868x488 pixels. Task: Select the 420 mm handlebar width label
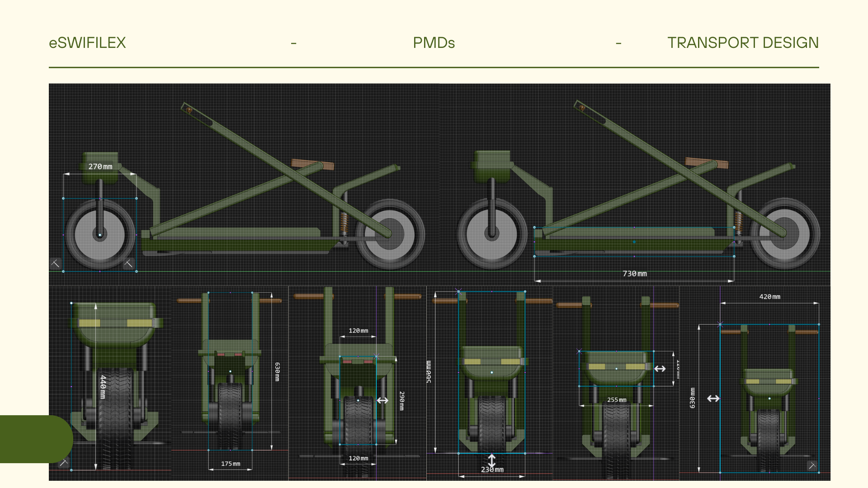pos(769,297)
